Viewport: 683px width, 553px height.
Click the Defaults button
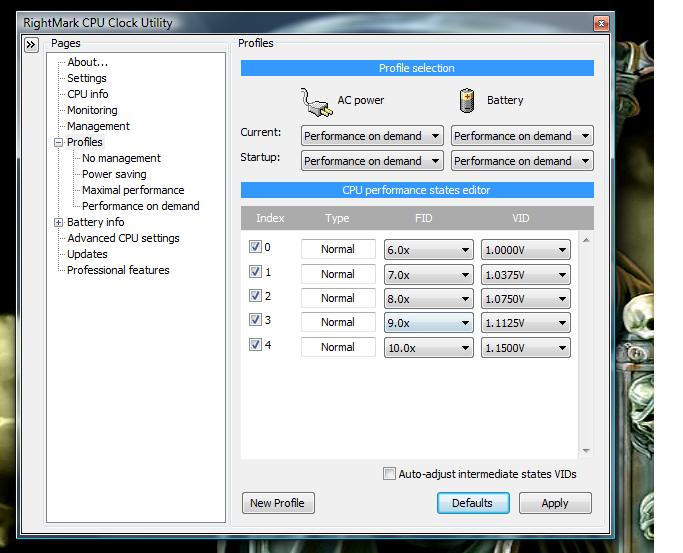click(x=473, y=503)
